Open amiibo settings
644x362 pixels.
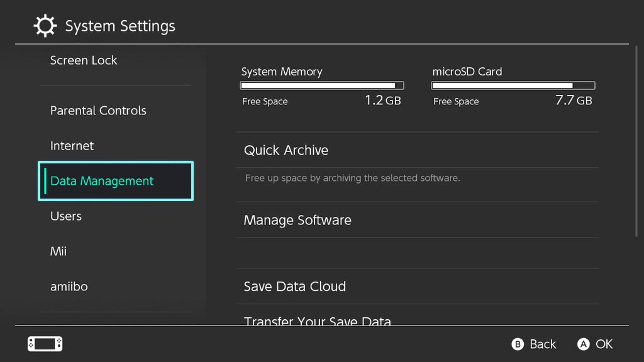tap(69, 287)
